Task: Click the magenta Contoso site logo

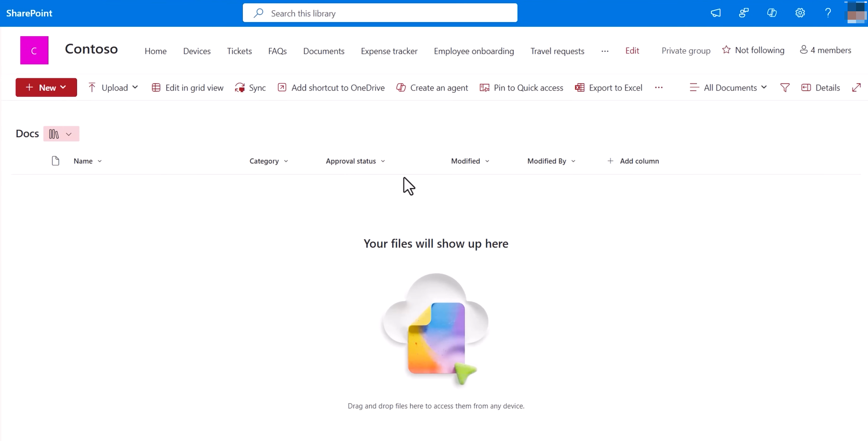Action: 34,50
